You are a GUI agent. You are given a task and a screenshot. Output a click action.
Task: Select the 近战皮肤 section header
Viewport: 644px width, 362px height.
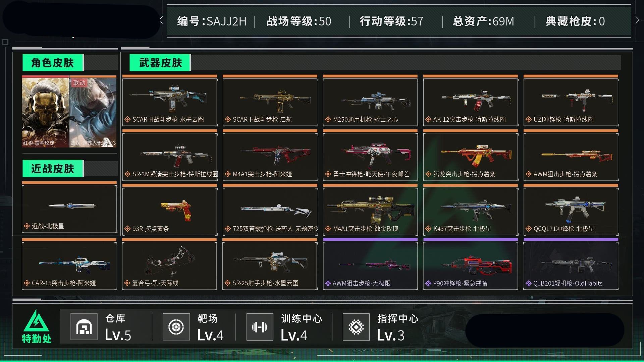click(x=53, y=168)
